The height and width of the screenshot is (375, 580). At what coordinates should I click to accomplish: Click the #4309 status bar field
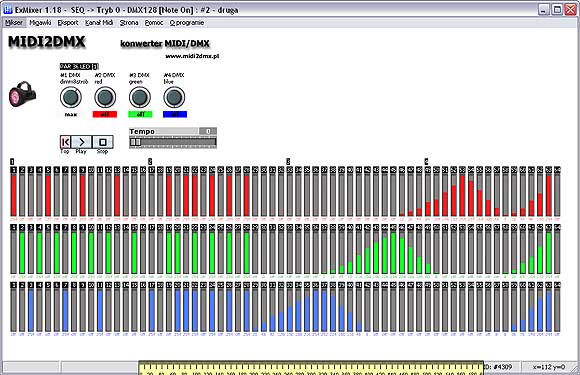[x=502, y=367]
